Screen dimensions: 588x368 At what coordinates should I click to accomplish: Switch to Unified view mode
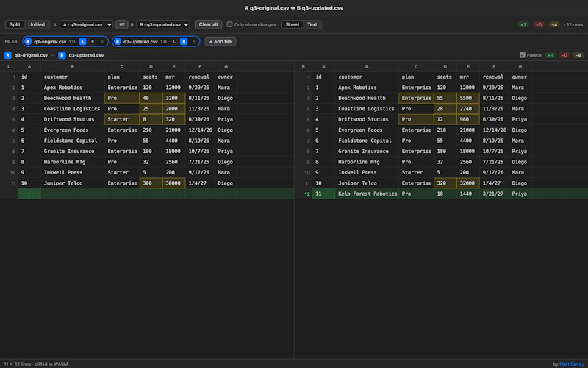[36, 24]
